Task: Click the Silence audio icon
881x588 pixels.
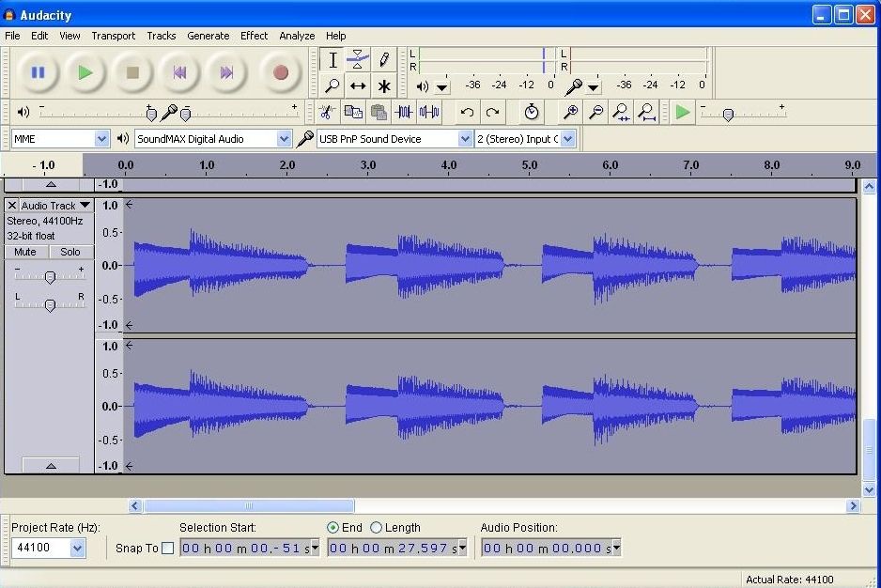Action: tap(429, 113)
